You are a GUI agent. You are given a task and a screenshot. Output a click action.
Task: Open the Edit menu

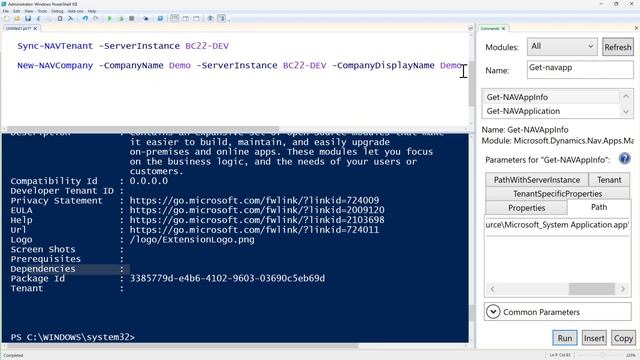16,11
